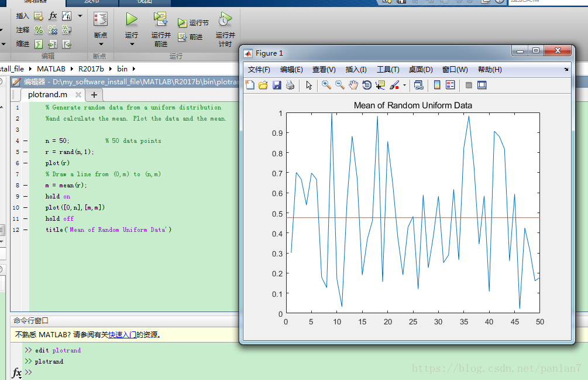The width and height of the screenshot is (588, 380).
Task: Select the Rotate 3D tool in Figure toolbar
Action: pos(367,85)
